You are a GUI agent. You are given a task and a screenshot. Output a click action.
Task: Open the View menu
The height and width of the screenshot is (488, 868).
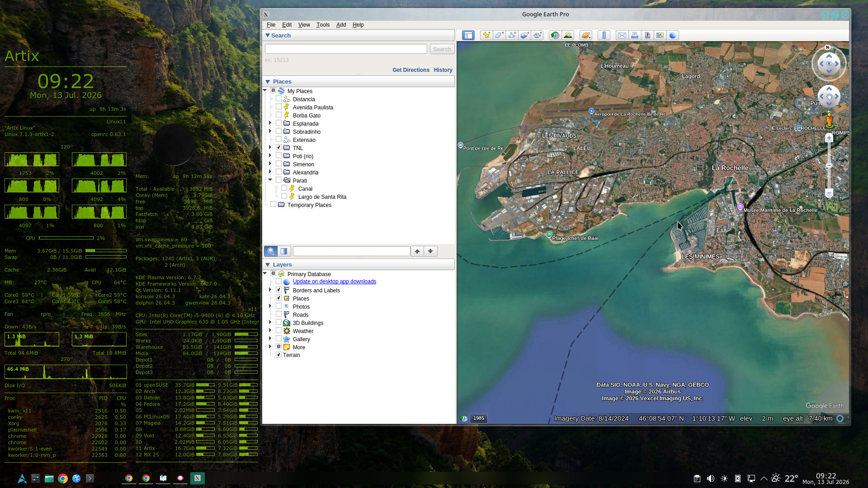pyautogui.click(x=304, y=25)
